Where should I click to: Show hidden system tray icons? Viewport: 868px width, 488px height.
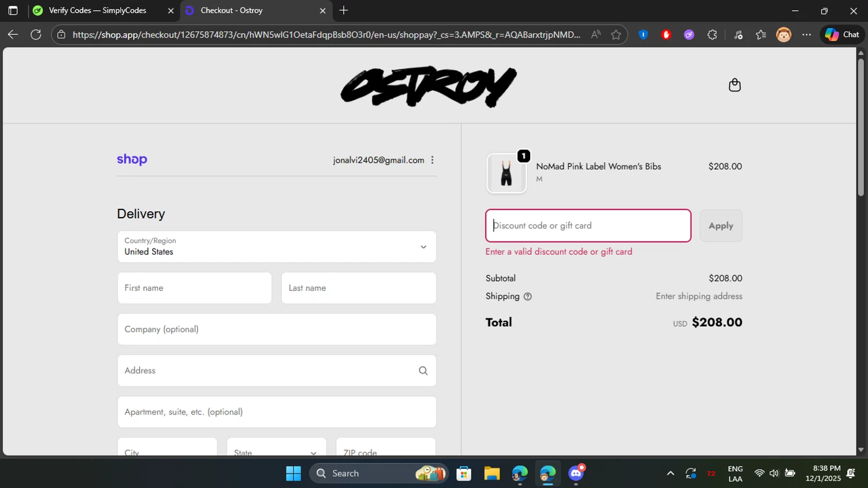tap(670, 474)
